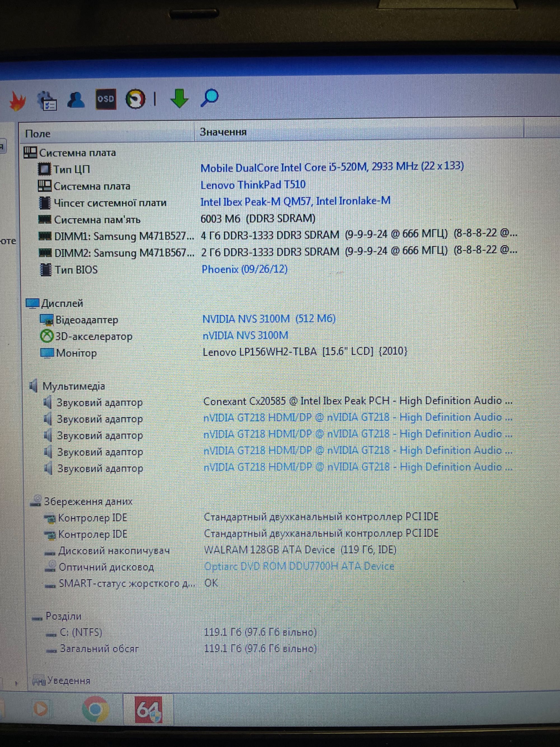Click the Відеоадаптер monitor icon
Viewport: 560px width, 747px height.
pos(46,320)
